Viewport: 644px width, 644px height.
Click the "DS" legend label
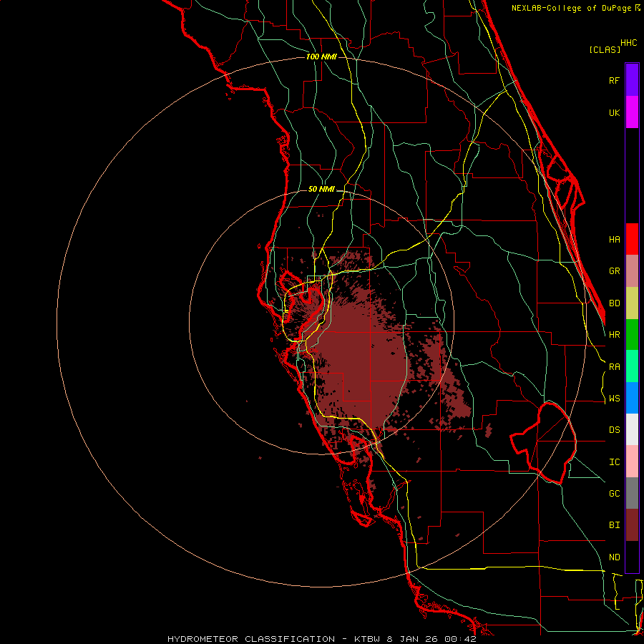pyautogui.click(x=614, y=430)
